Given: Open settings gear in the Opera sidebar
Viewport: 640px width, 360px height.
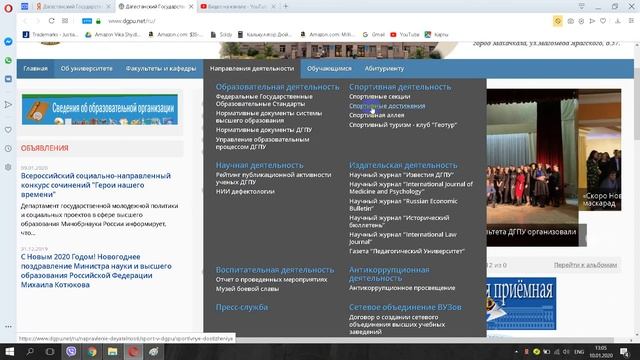Looking at the screenshot, I should pyautogui.click(x=8, y=167).
